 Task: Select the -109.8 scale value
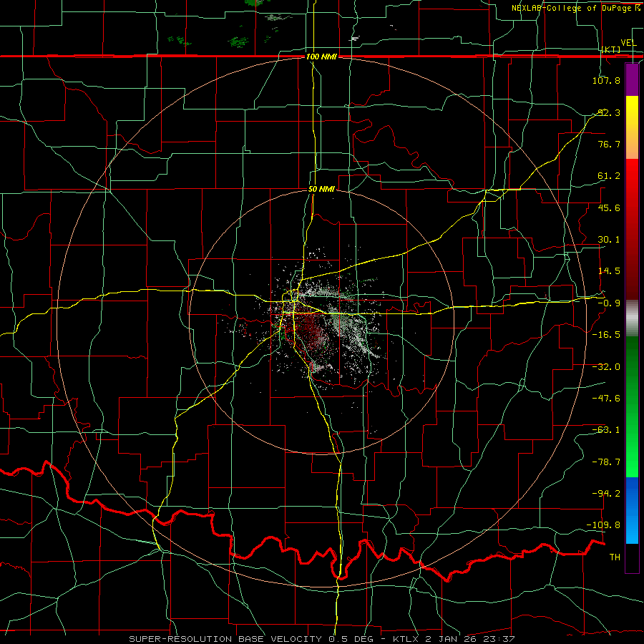[x=604, y=525]
